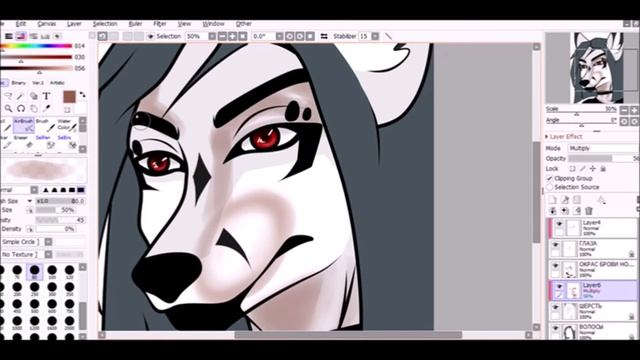This screenshot has width=640, height=360.
Task: Select the straight line drawing mode icon
Action: pyautogui.click(x=389, y=36)
